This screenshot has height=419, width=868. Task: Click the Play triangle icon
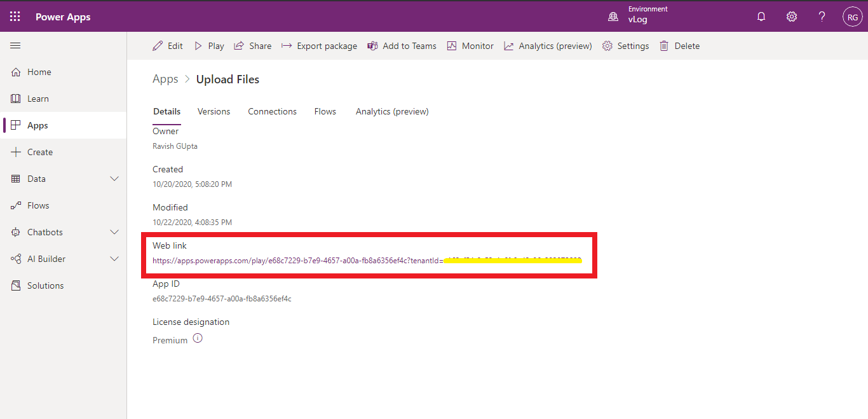[198, 46]
